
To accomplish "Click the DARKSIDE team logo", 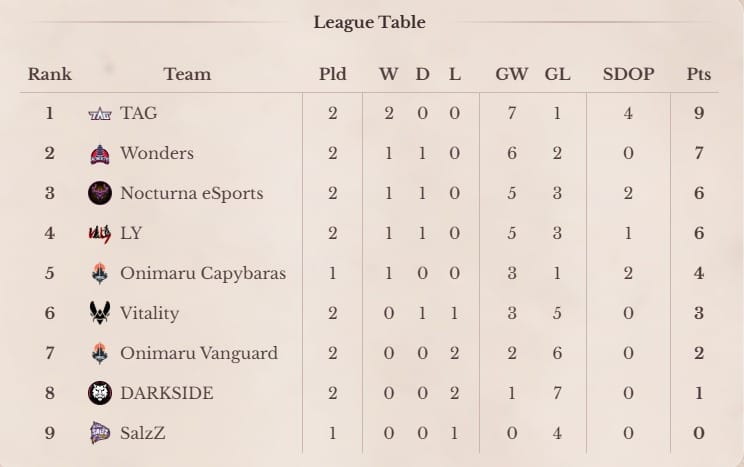I will click(100, 393).
